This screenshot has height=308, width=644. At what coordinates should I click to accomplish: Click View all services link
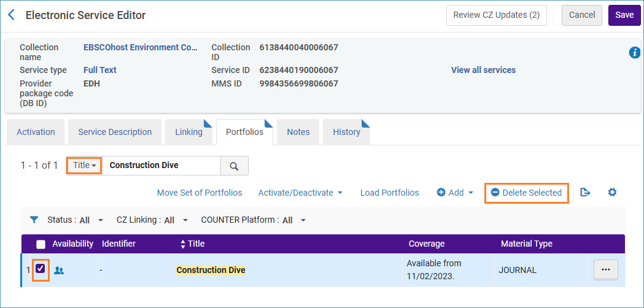pos(483,70)
